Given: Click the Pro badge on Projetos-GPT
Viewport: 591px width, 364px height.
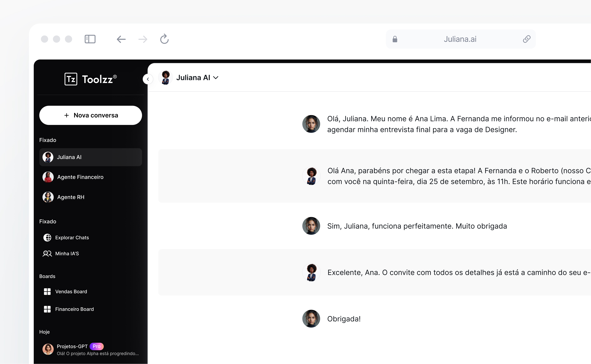Looking at the screenshot, I should [x=97, y=346].
